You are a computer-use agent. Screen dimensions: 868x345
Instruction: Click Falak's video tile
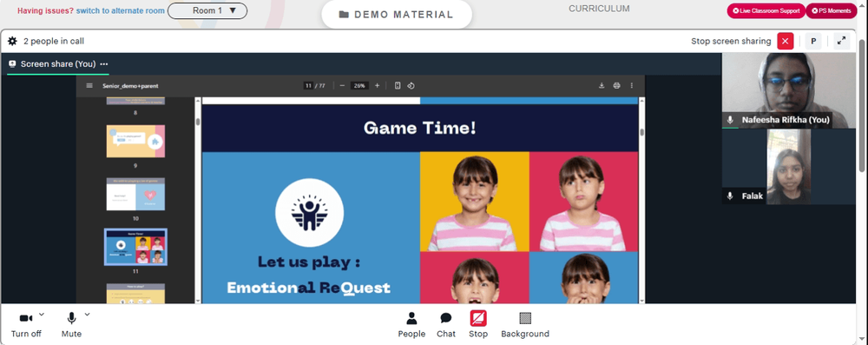pos(789,166)
